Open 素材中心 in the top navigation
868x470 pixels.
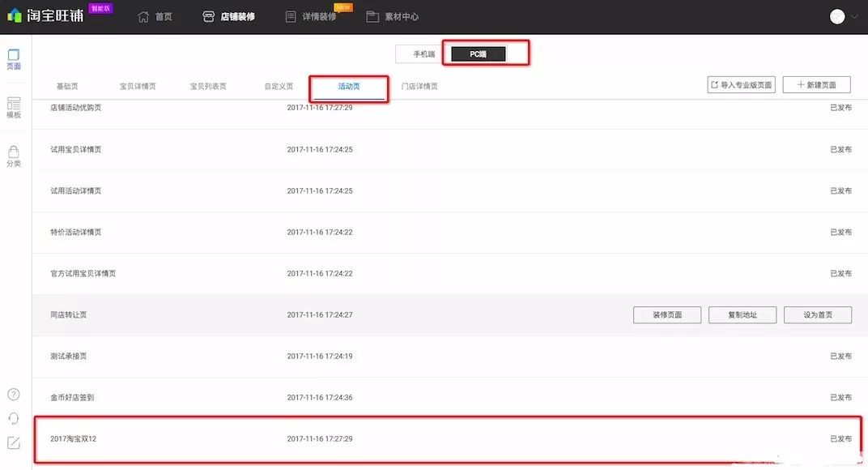coord(393,16)
